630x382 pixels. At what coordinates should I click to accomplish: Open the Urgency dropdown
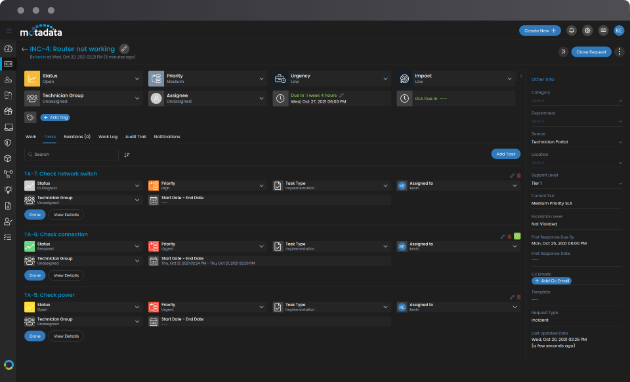pos(331,79)
